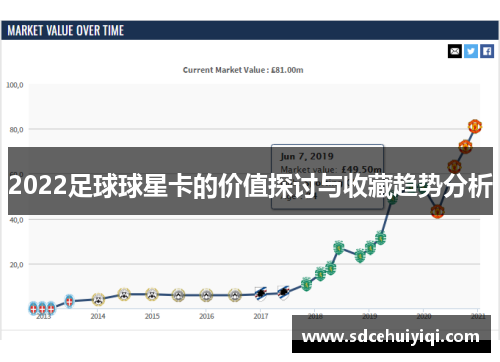Image resolution: width=500 pixels, height=362 pixels.
Task: Select the Sampdoria crest marker above 2017
Action: click(261, 294)
